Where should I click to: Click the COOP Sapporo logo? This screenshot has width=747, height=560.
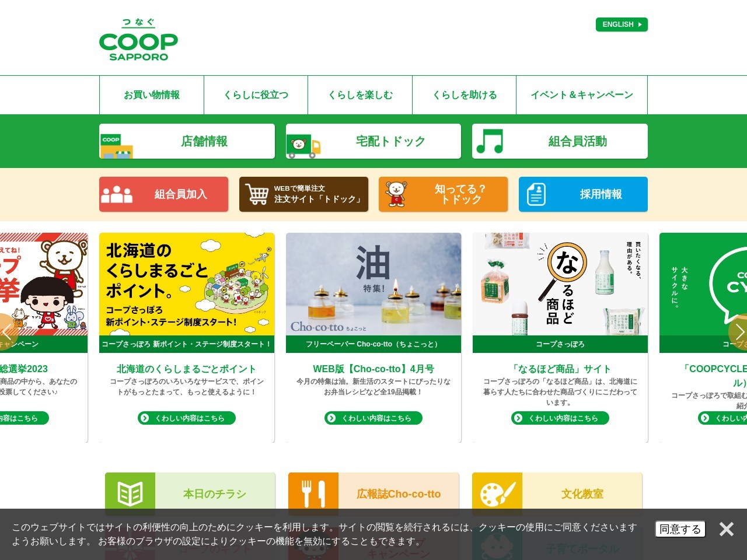(138, 39)
